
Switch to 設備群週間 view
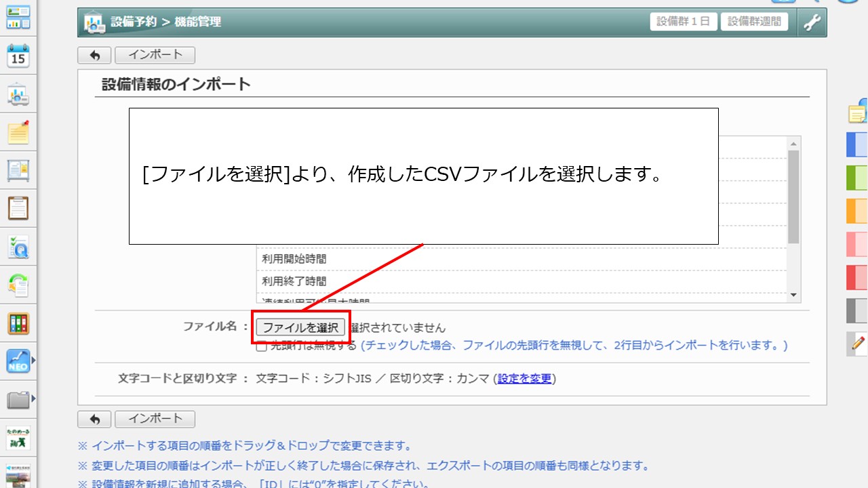(x=754, y=22)
